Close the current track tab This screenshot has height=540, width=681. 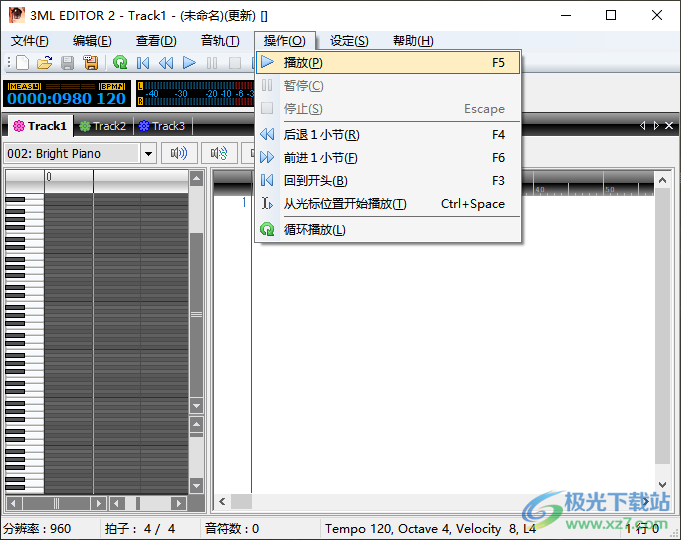click(669, 126)
